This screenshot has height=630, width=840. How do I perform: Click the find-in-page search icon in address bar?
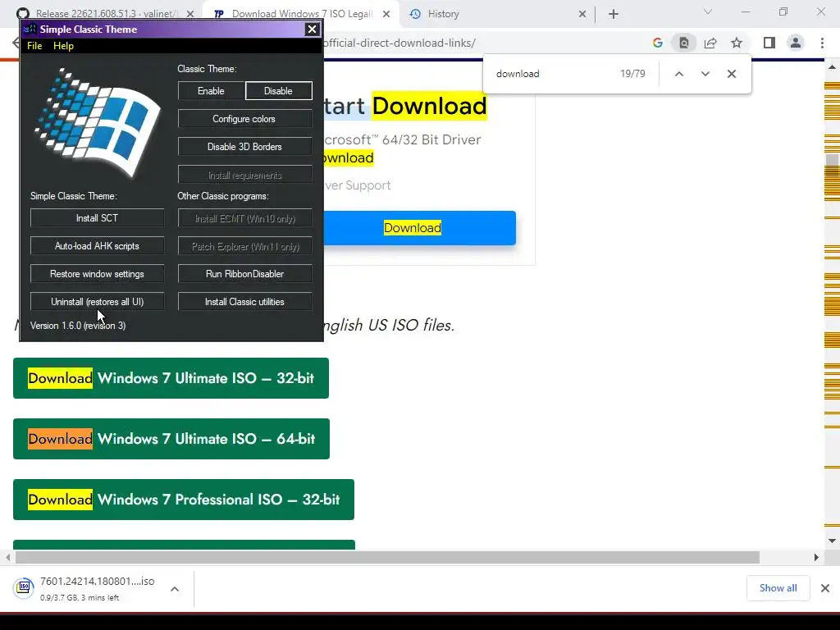(x=684, y=43)
